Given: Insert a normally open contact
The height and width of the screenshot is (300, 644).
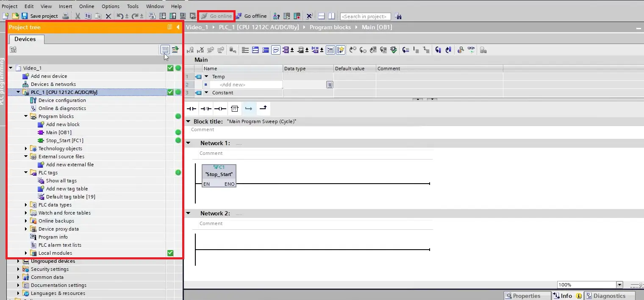Looking at the screenshot, I should point(192,109).
